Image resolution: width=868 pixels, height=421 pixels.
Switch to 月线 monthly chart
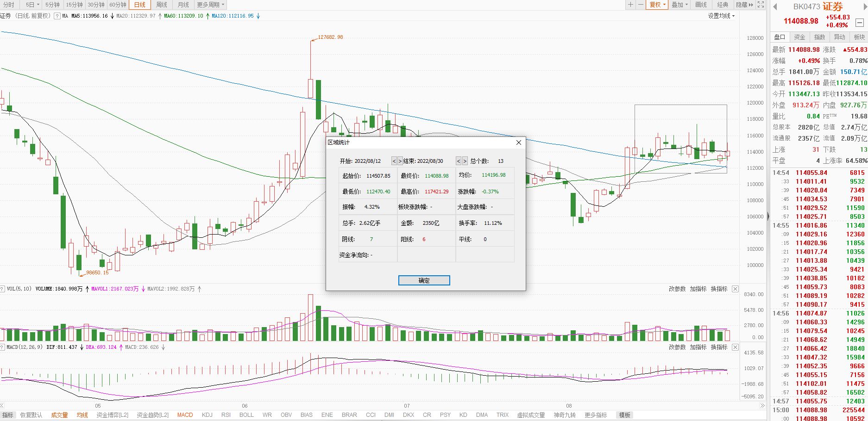pos(183,5)
